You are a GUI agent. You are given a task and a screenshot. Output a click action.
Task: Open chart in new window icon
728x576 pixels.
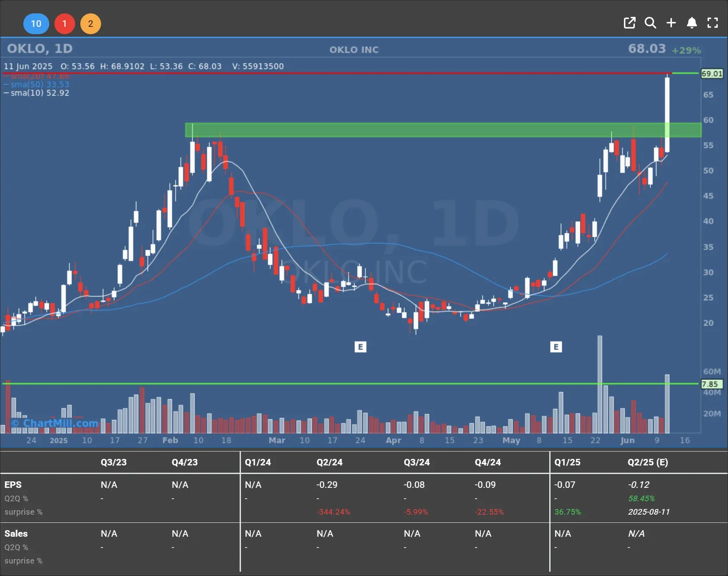click(630, 23)
